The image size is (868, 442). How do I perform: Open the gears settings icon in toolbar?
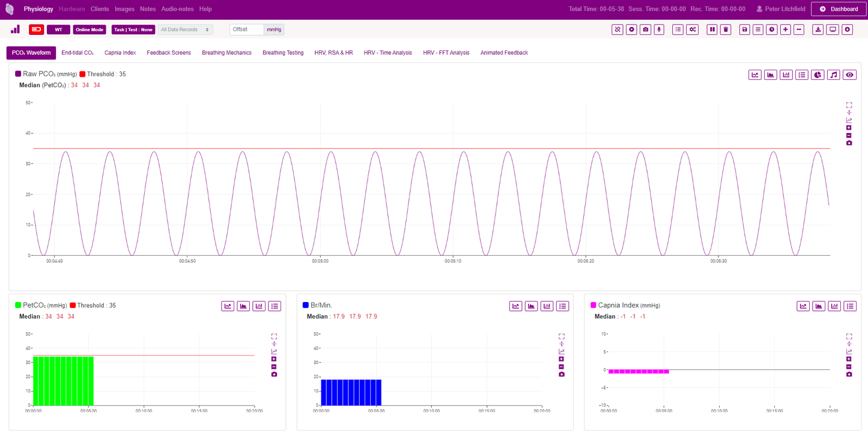(693, 29)
